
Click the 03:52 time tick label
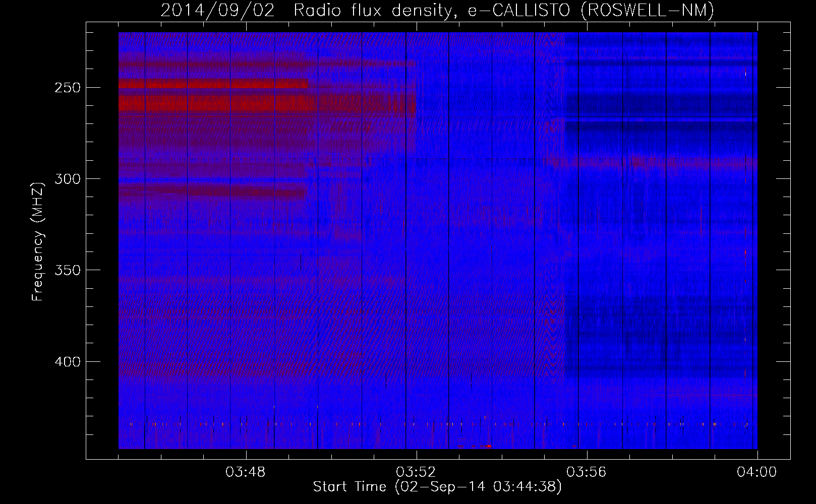click(416, 472)
